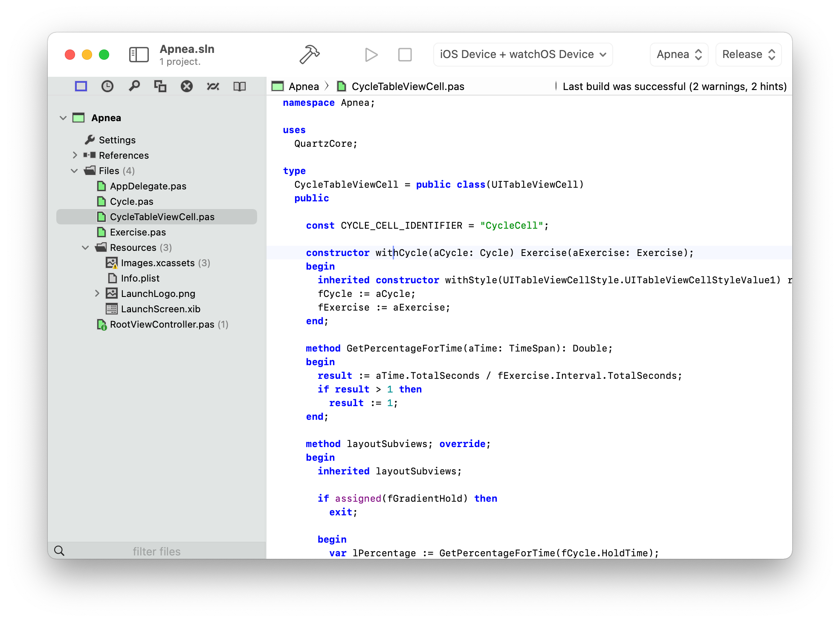Viewport: 840px width, 622px height.
Task: Switch to the recent files clock tab
Action: [107, 86]
